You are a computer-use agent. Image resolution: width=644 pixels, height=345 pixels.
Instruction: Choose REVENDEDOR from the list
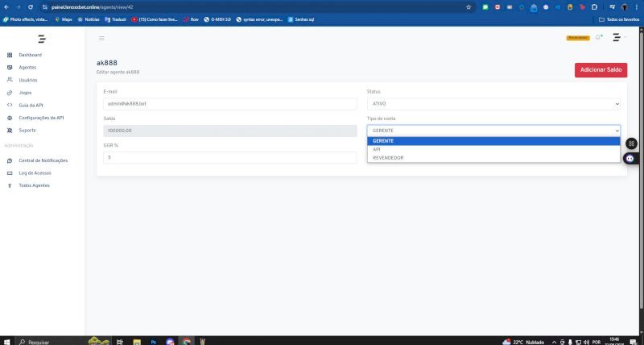(388, 157)
